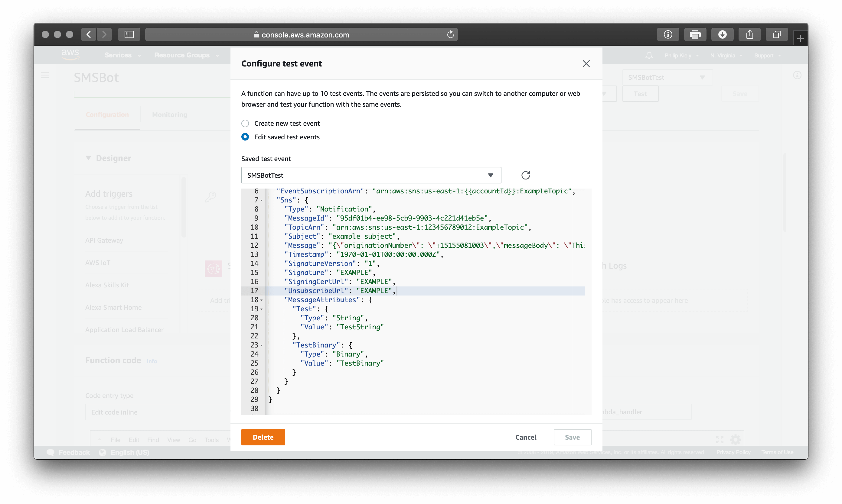This screenshot has width=842, height=504.
Task: Save the test event
Action: pos(572,437)
